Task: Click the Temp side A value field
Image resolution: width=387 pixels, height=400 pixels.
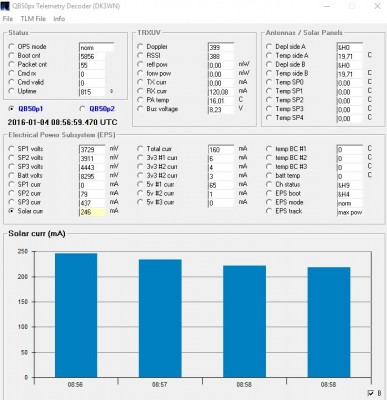Action: coord(349,56)
